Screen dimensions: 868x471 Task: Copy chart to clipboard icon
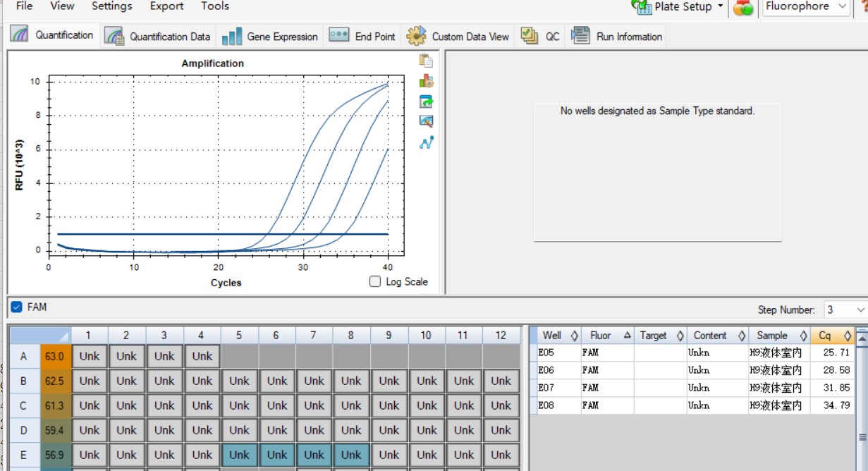[x=426, y=61]
